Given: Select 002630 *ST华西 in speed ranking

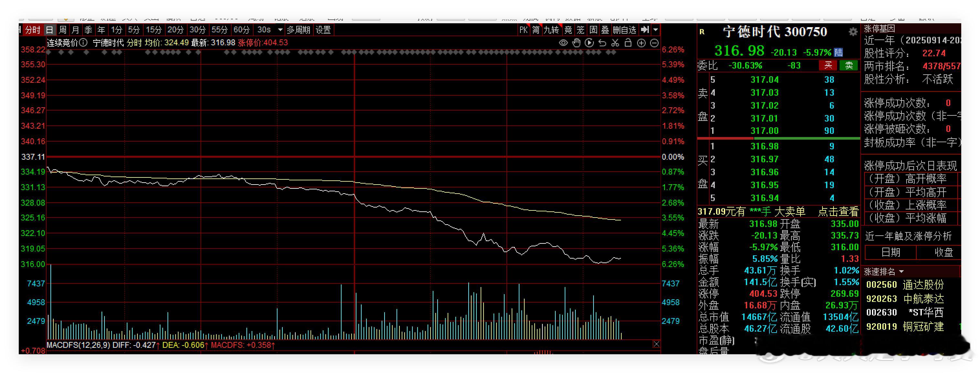Looking at the screenshot, I should pyautogui.click(x=905, y=313).
